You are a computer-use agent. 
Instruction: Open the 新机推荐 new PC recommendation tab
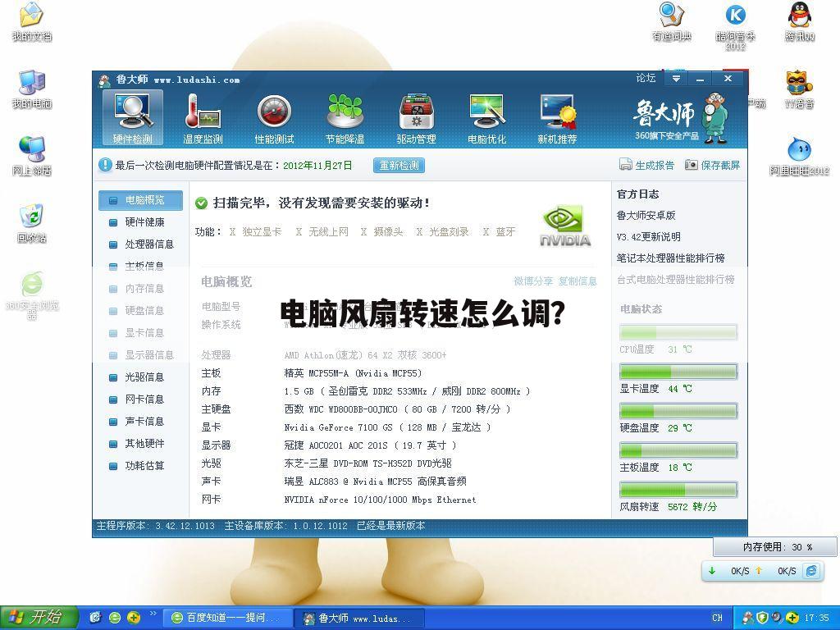557,118
